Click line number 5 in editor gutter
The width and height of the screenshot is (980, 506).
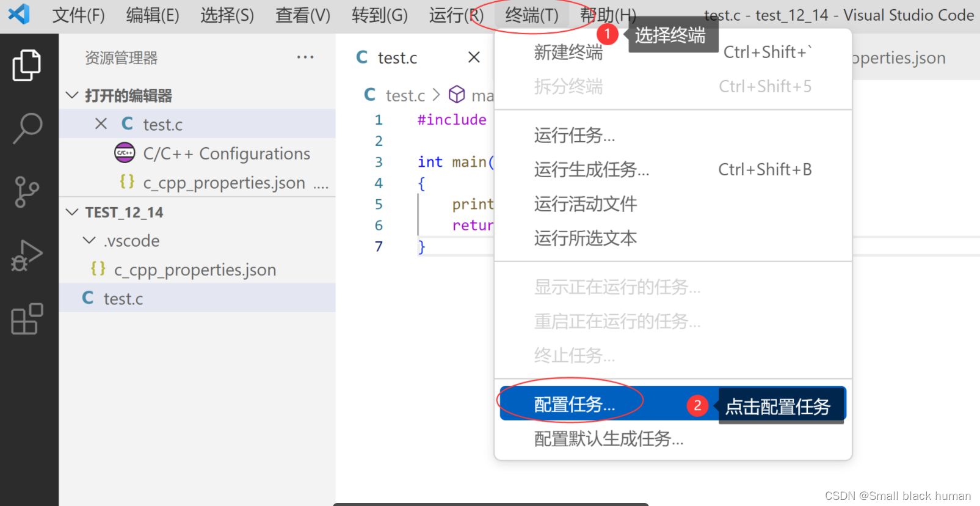click(x=379, y=204)
